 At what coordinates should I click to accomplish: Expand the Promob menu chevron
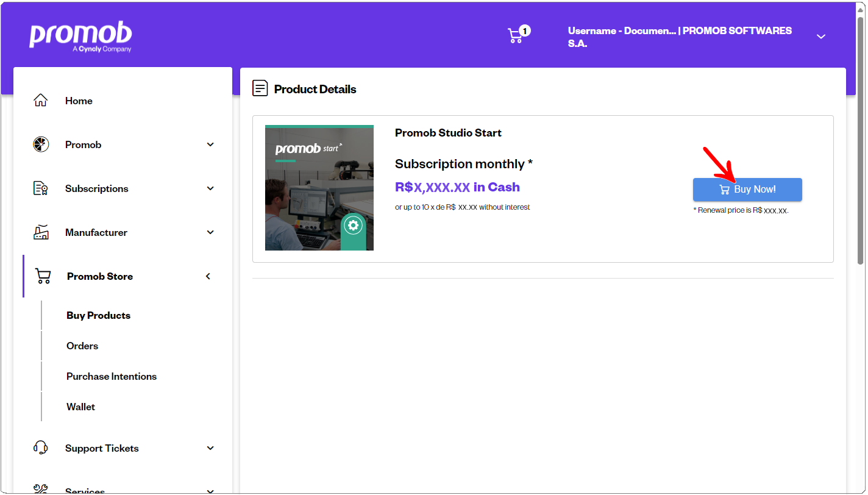coord(210,144)
